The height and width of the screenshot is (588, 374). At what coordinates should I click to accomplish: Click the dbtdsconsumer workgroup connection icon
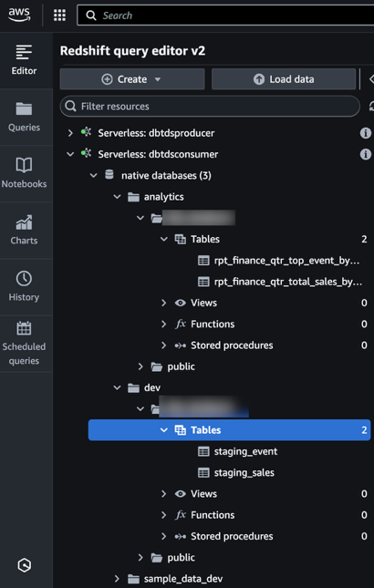pos(87,153)
